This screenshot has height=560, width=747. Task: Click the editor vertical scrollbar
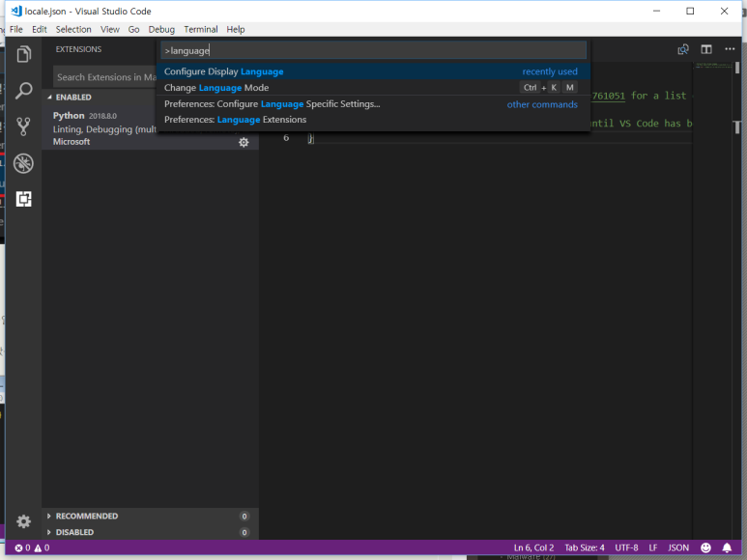(737, 299)
